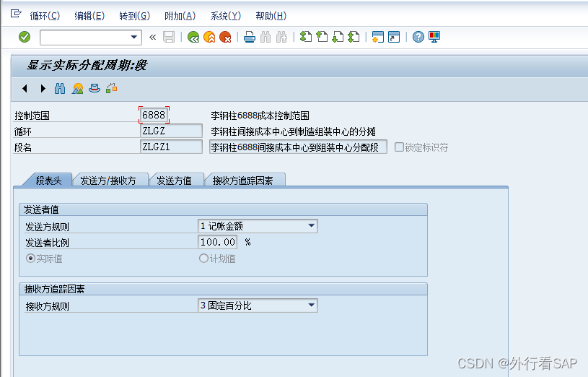Click the 李钢柱间接成本中心到制造组装中心的分摊 text
Viewport: 588px width, 377px height.
[293, 131]
